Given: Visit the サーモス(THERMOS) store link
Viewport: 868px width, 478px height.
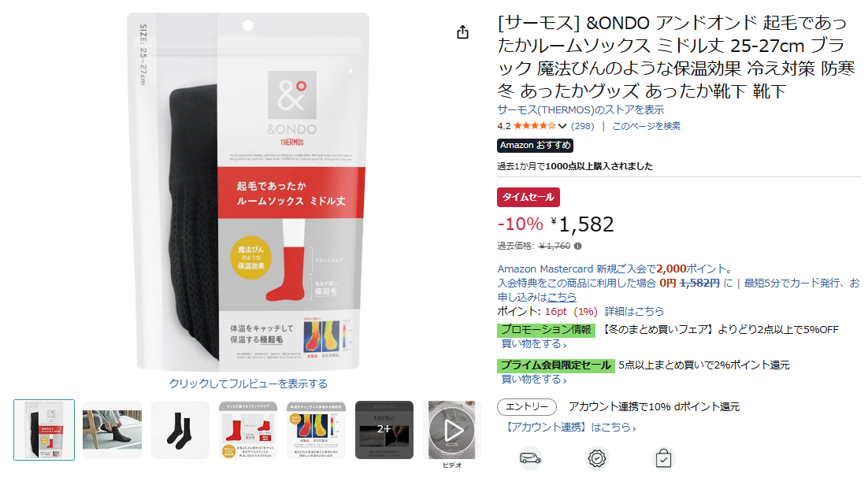Looking at the screenshot, I should point(581,109).
